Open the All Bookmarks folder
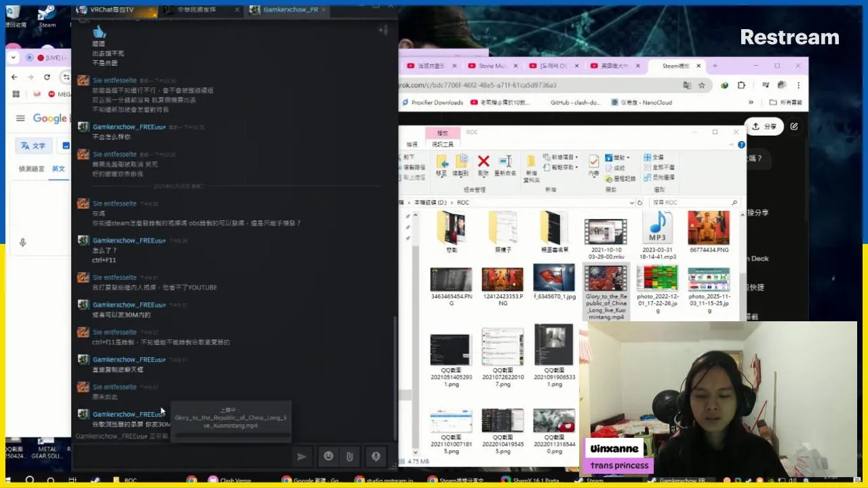Screen dimensions: 868x488 786,102
